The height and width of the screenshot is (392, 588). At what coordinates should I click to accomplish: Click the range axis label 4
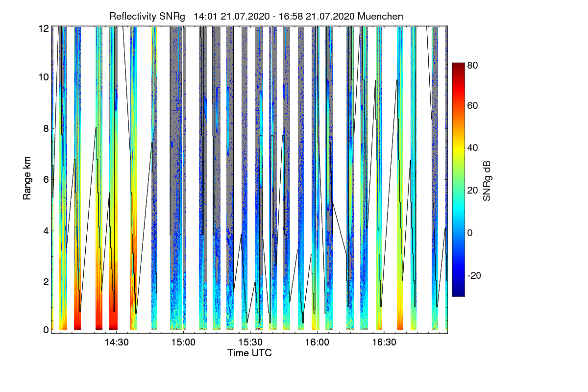click(46, 230)
